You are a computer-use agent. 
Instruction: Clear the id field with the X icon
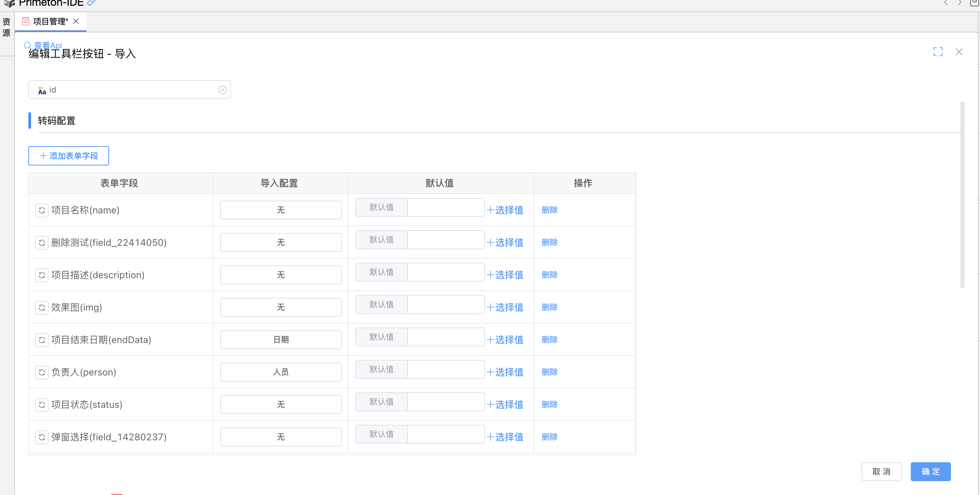point(223,90)
